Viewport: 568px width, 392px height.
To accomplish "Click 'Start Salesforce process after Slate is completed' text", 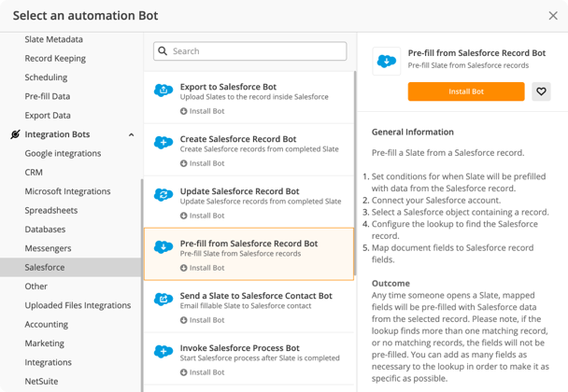I will 260,358.
